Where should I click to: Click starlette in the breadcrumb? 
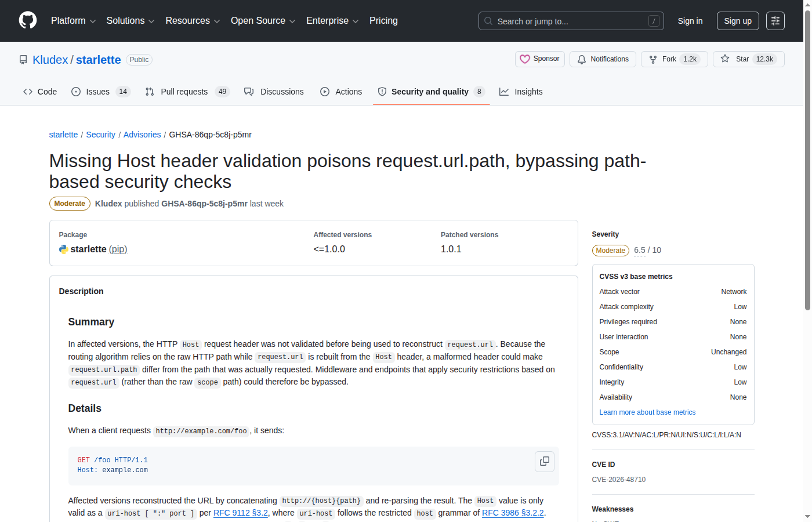63,135
